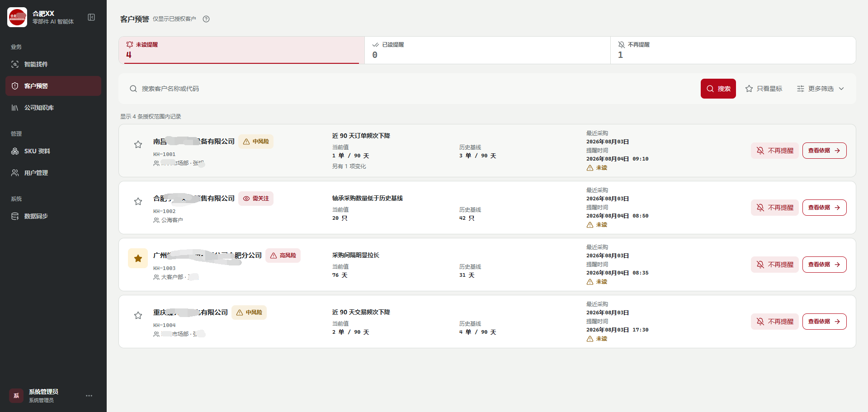Click the 中风险 badge on KH-1004
This screenshot has width=868, height=412.
(249, 313)
